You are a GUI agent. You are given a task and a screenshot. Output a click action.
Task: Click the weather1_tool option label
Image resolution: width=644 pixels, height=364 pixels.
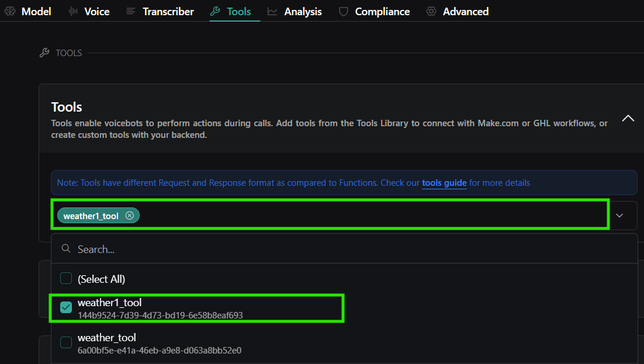tap(110, 303)
